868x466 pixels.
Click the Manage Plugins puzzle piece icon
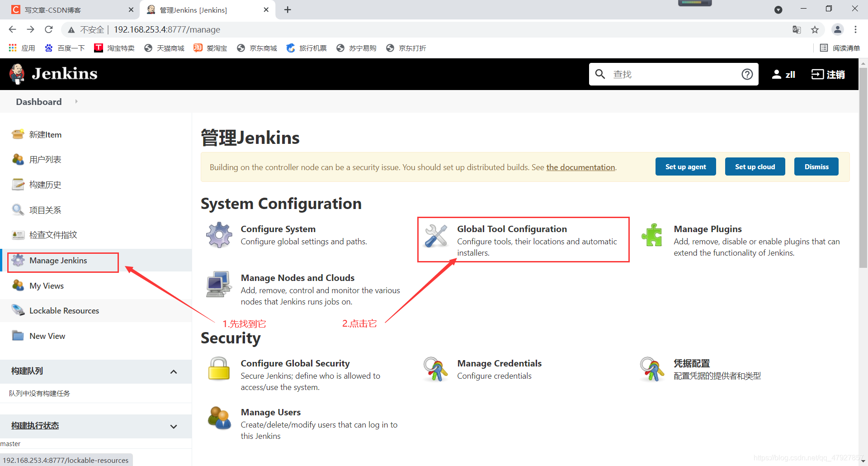(x=652, y=235)
